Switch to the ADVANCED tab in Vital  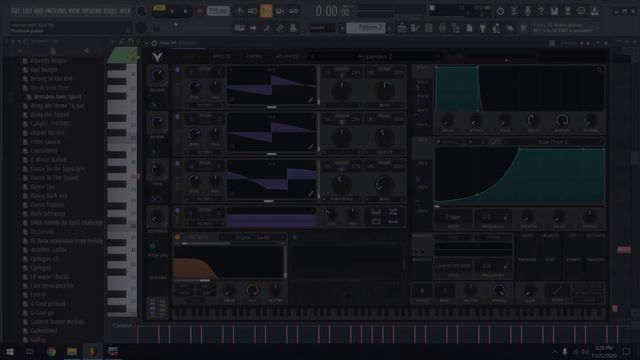287,56
